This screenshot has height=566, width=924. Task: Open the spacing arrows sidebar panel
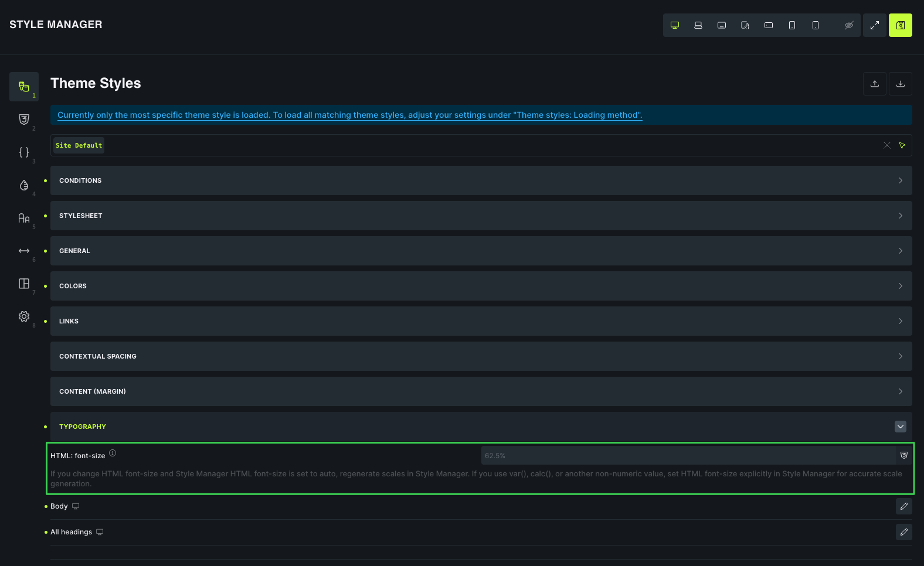tap(24, 251)
